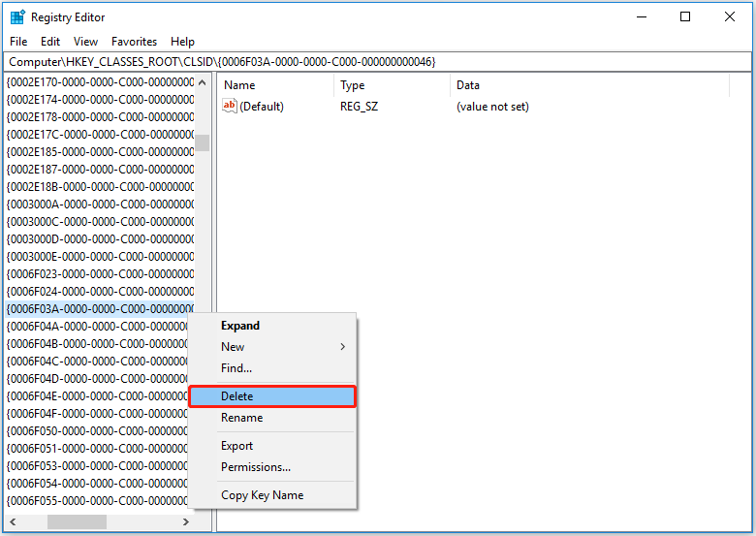This screenshot has width=756, height=536.
Task: Open the File menu
Action: pyautogui.click(x=18, y=42)
